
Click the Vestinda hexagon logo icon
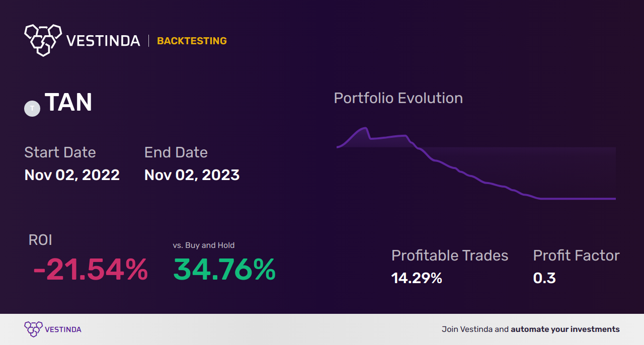point(43,40)
